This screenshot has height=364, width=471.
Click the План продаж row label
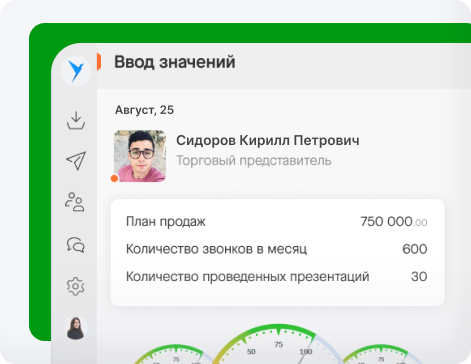166,222
